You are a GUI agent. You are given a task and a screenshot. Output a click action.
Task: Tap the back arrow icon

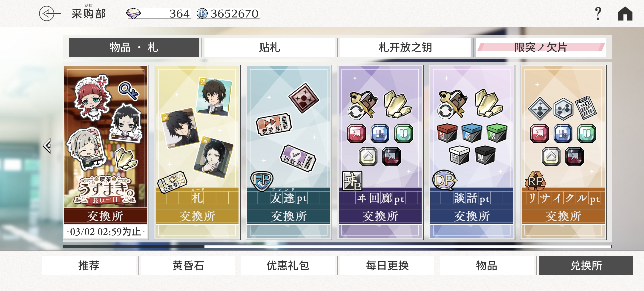[49, 14]
